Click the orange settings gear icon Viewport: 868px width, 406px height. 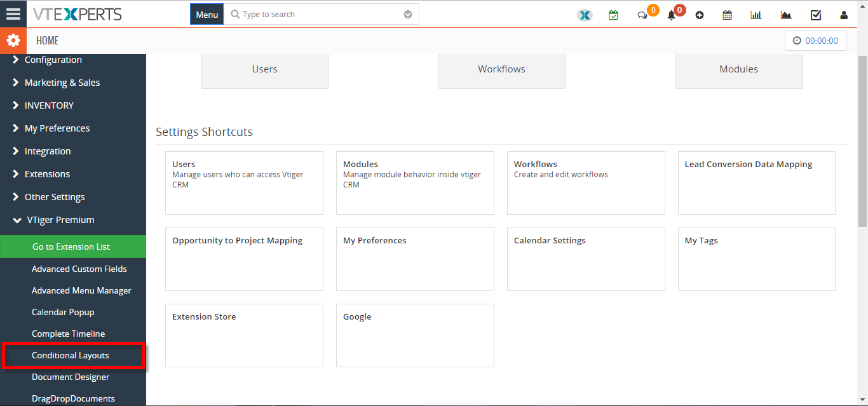[13, 41]
